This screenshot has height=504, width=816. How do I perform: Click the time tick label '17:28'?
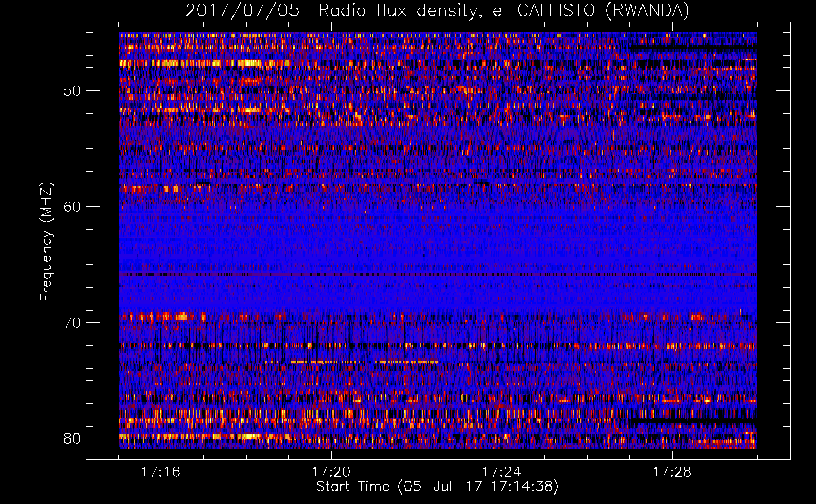(672, 472)
